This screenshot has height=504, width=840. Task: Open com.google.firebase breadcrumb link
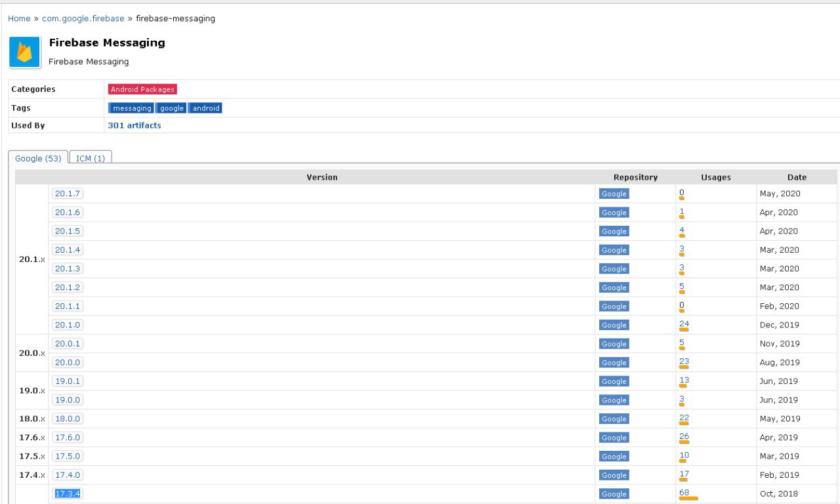83,18
